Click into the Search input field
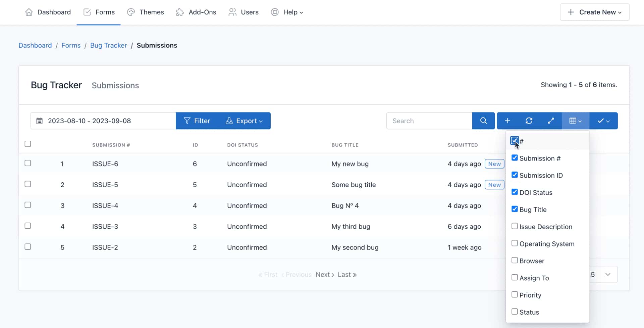 tap(429, 121)
